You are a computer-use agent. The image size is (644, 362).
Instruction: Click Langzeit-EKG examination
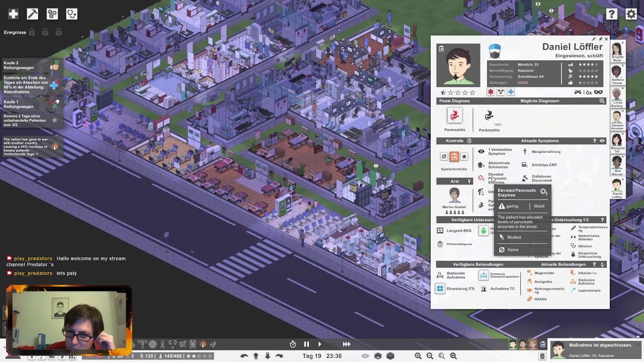pos(454,231)
